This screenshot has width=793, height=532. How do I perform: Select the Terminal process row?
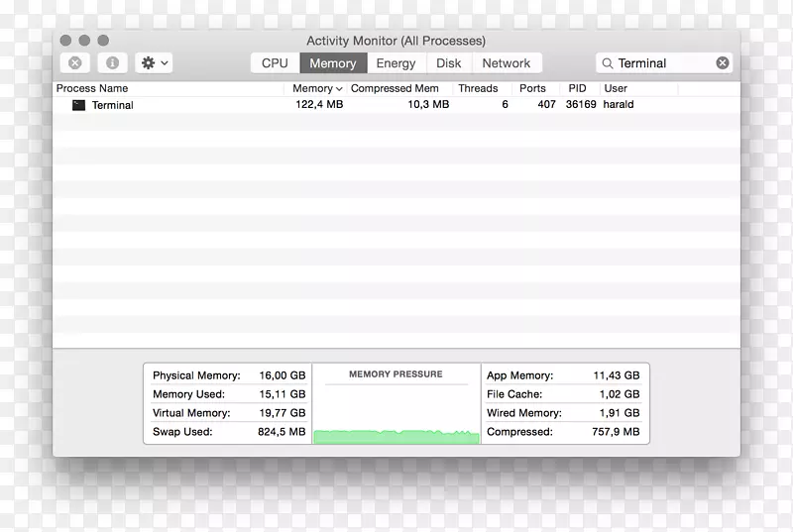coord(396,105)
